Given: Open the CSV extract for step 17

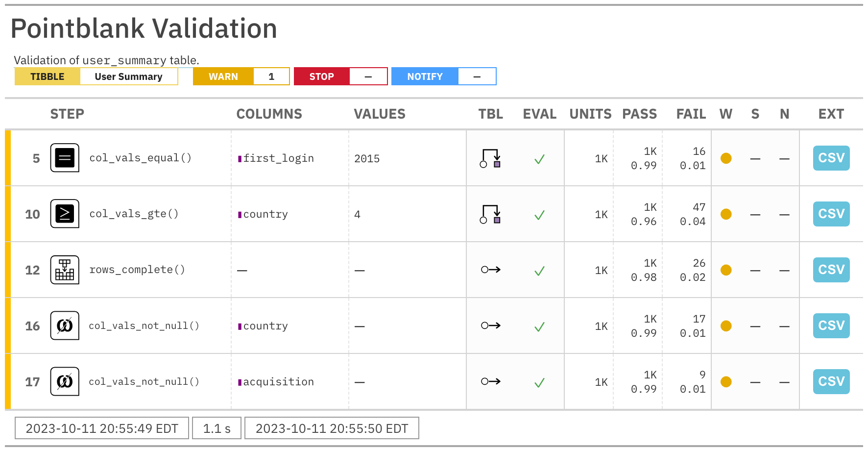Looking at the screenshot, I should (x=831, y=381).
